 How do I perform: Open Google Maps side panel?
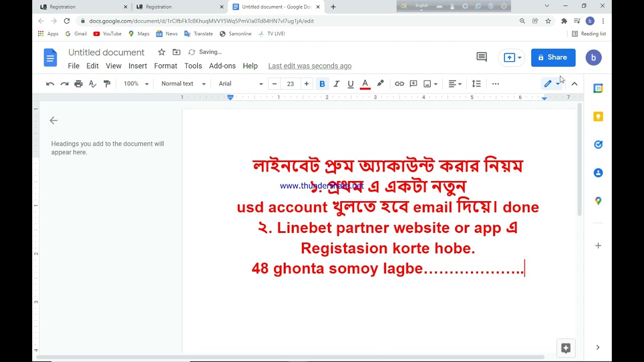pos(598,201)
